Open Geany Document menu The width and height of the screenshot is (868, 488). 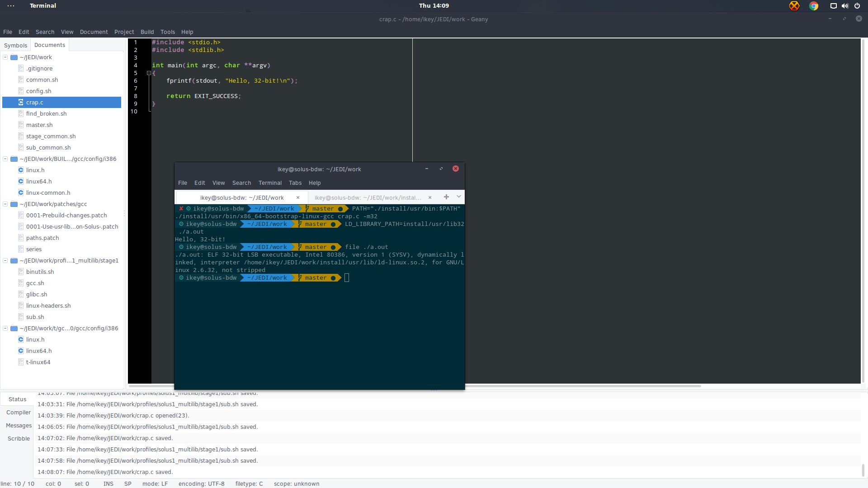pos(94,32)
